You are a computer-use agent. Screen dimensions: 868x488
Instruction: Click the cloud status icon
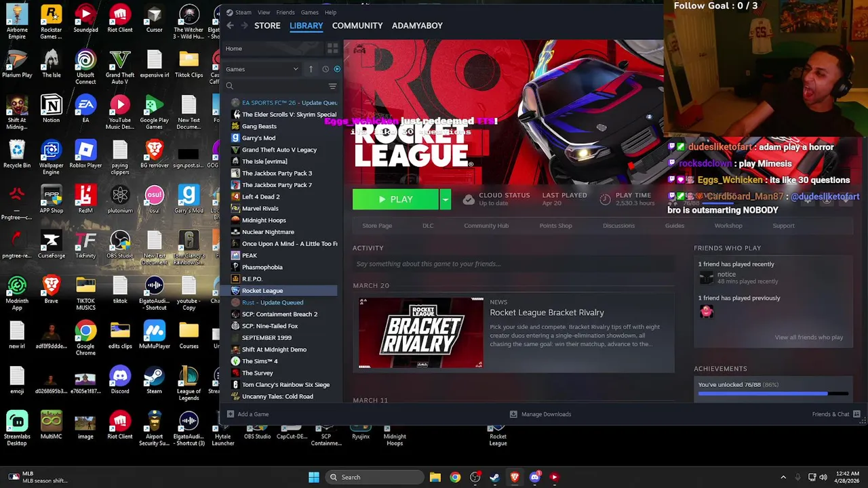(469, 199)
